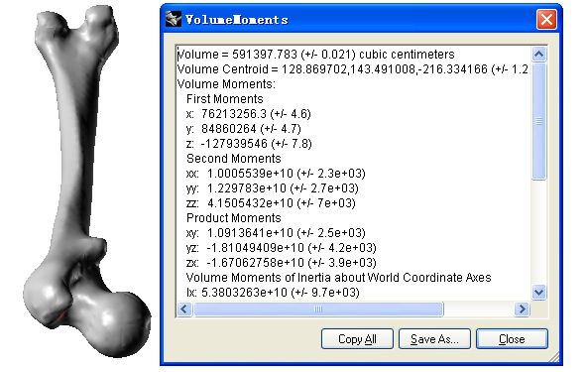Click the vertical scrollbar down arrow
Image resolution: width=588 pixels, height=372 pixels.
pos(538,292)
